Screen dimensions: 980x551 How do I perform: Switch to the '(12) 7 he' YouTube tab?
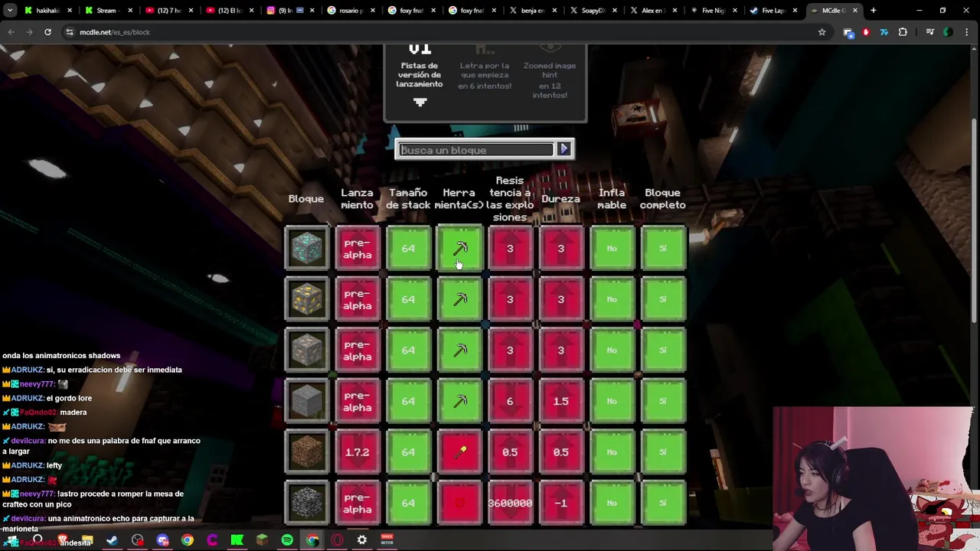[168, 11]
